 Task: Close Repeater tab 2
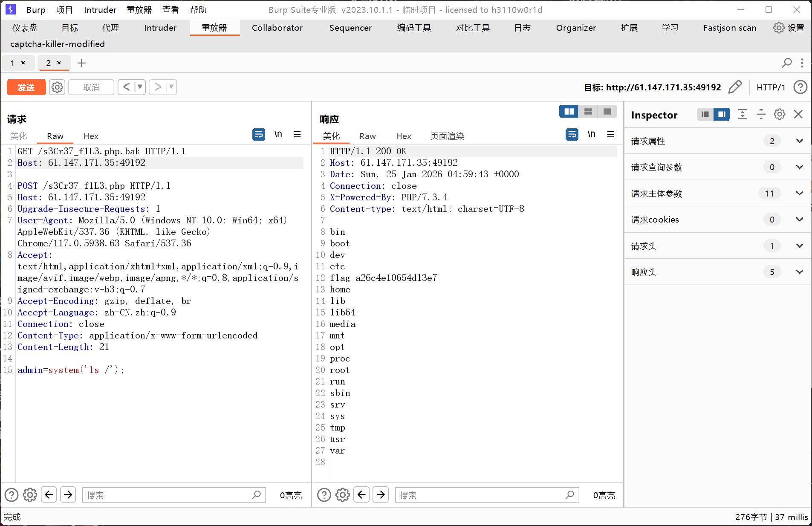[59, 63]
